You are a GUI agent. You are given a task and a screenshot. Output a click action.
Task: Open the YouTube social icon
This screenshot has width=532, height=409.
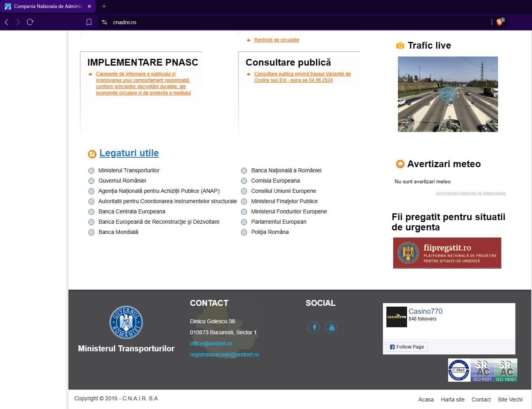(x=331, y=327)
